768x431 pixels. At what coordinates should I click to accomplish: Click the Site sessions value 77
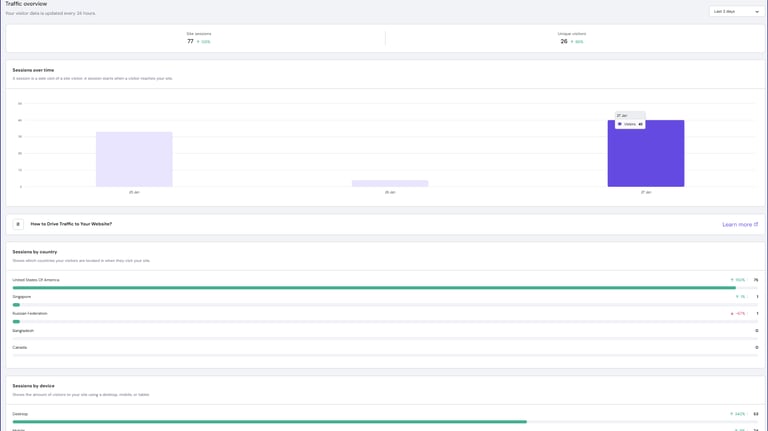point(191,42)
